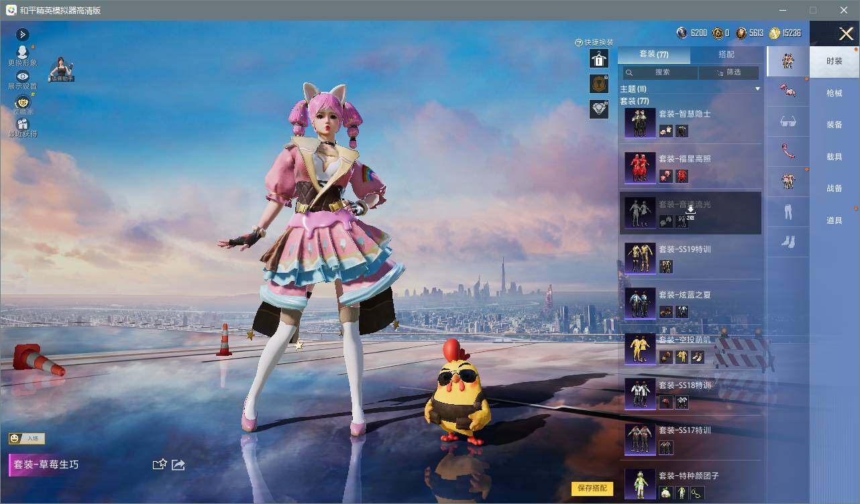
Task: Click the locked gold emblem outfit slot
Action: click(x=598, y=84)
